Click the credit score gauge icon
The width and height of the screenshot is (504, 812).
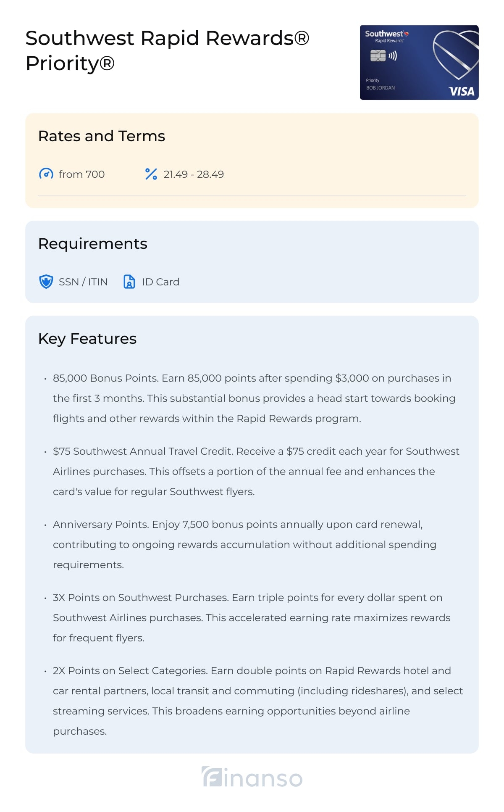coord(46,174)
